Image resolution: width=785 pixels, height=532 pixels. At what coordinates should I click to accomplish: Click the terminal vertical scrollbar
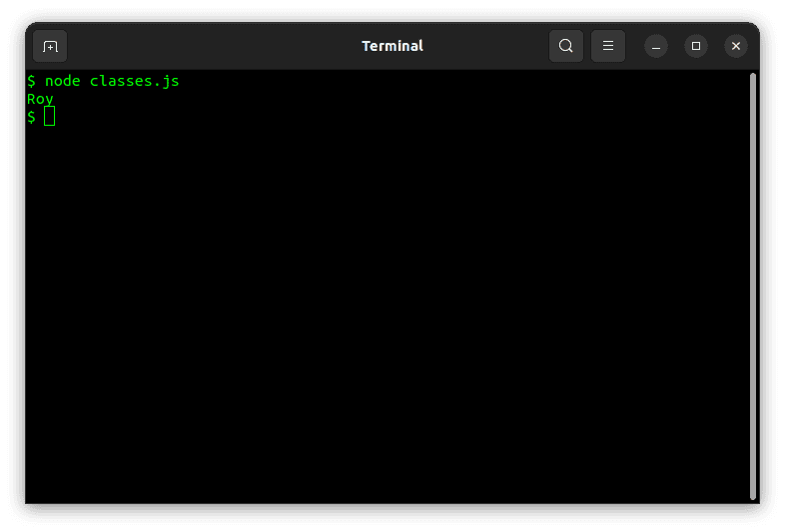752,286
